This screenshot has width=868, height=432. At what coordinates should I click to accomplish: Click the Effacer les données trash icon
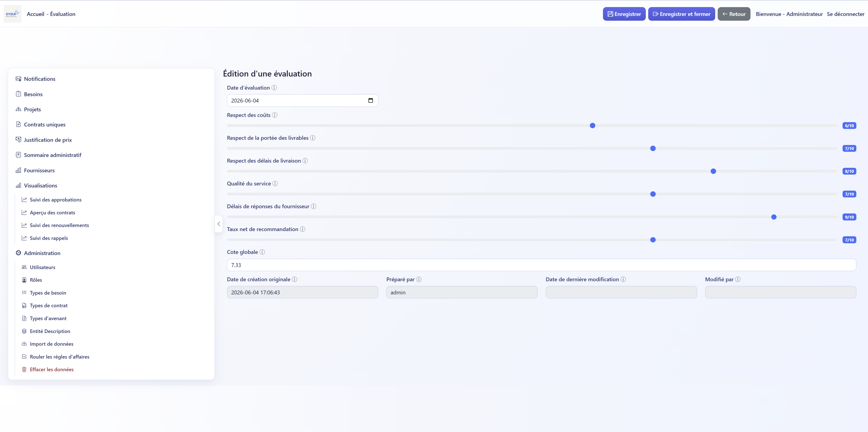point(24,369)
